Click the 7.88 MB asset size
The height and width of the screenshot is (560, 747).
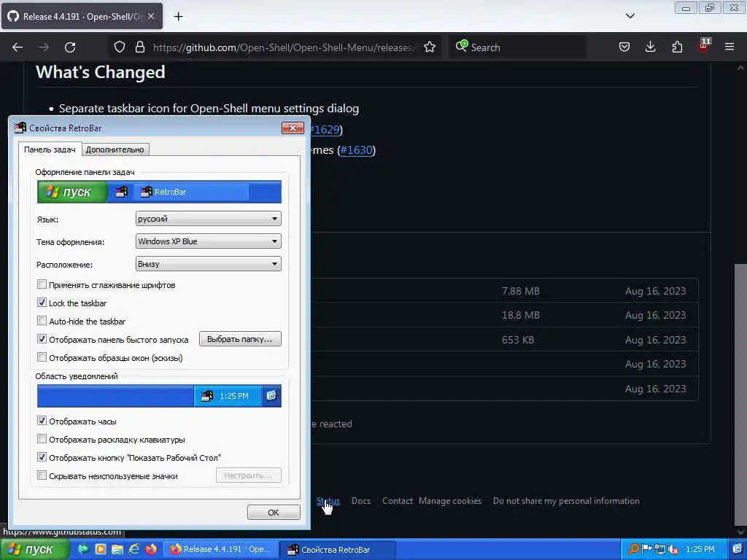[521, 291]
